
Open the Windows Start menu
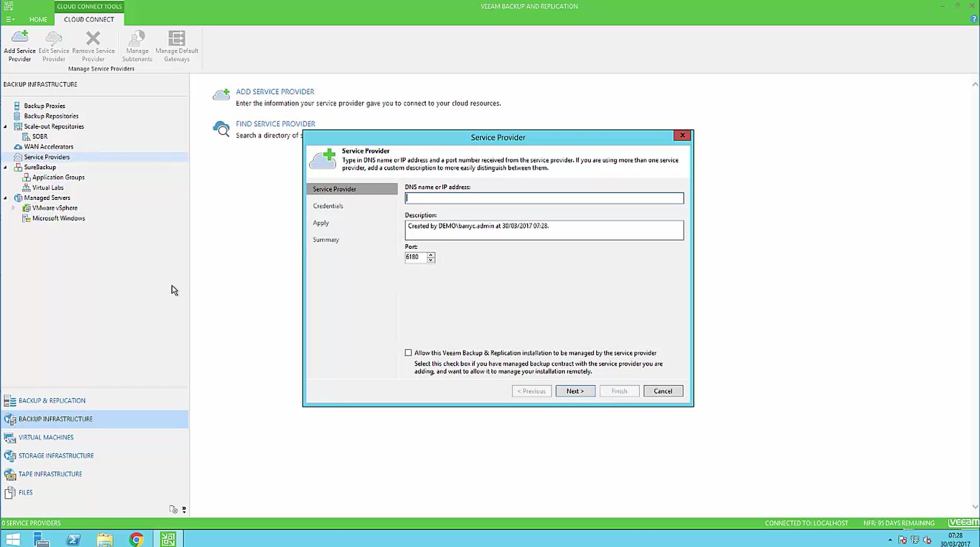point(13,539)
